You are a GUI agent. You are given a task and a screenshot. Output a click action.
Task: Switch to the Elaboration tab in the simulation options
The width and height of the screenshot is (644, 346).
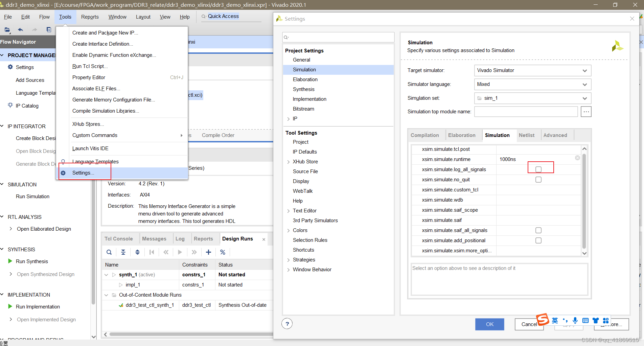coord(462,135)
